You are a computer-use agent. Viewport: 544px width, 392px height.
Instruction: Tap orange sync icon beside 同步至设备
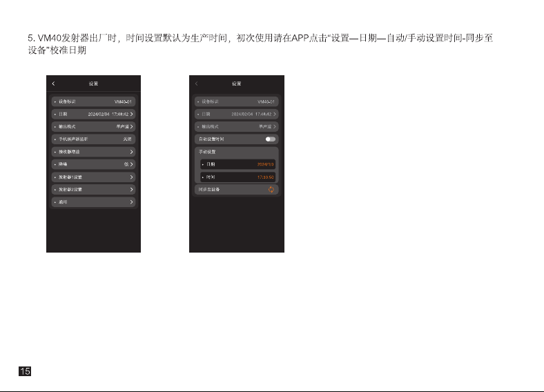[271, 189]
